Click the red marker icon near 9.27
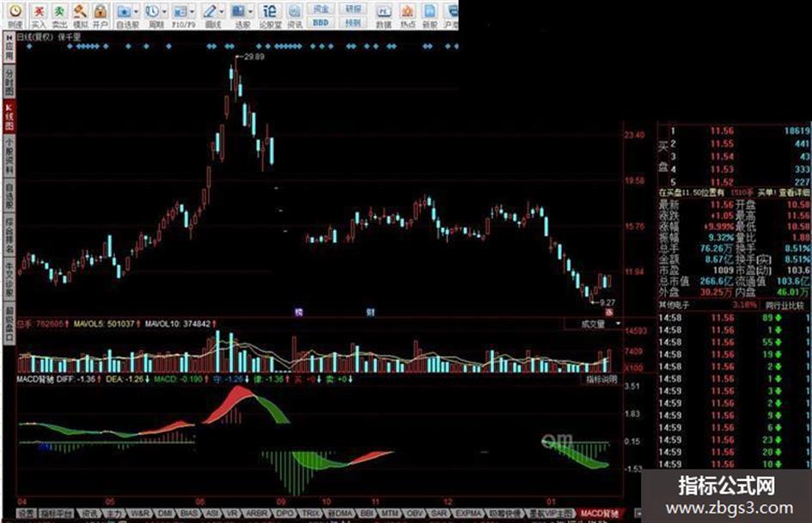 pyautogui.click(x=609, y=312)
